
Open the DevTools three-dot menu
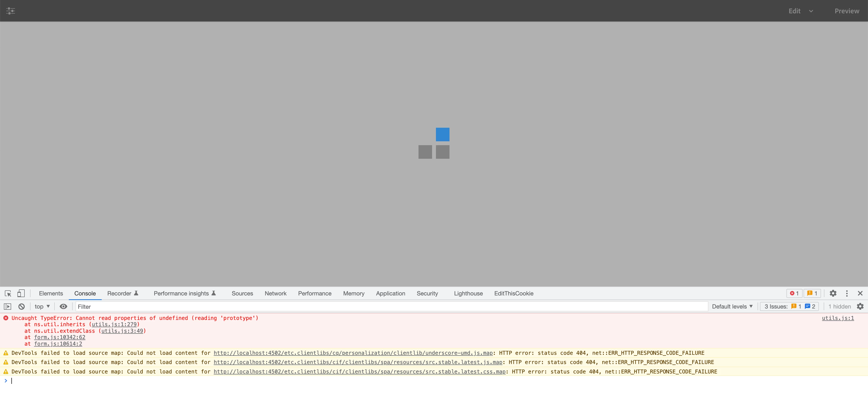pos(847,293)
